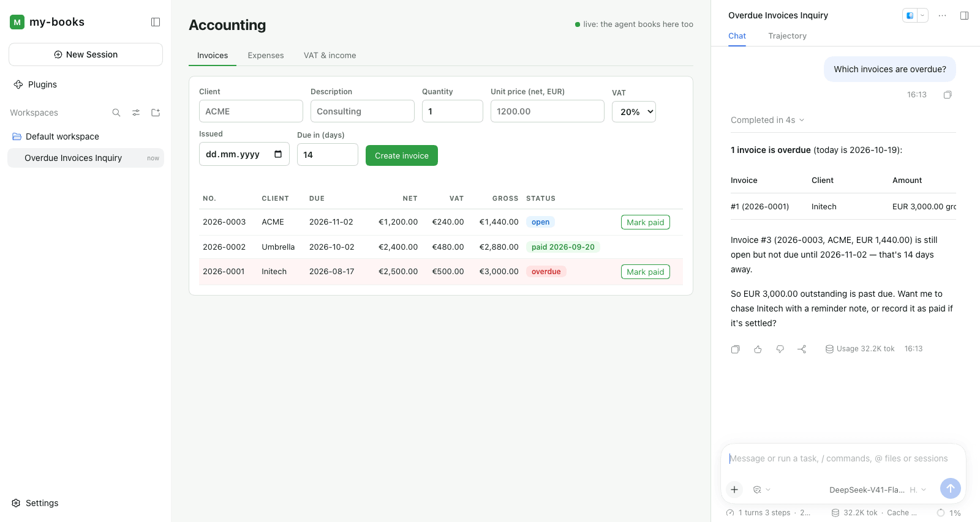Image resolution: width=980 pixels, height=522 pixels.
Task: Click the Create invoice button
Action: (402, 155)
